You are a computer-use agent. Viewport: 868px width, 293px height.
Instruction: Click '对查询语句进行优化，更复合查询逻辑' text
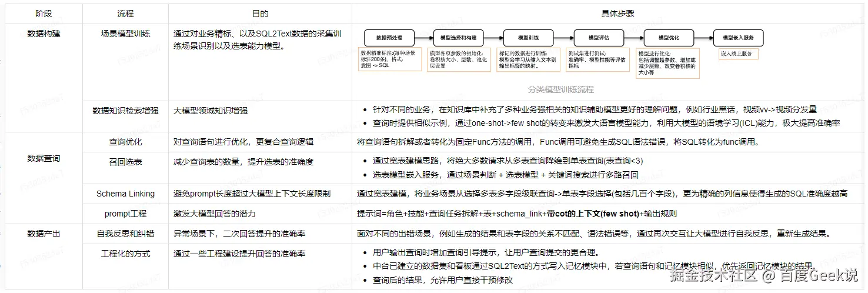click(243, 142)
